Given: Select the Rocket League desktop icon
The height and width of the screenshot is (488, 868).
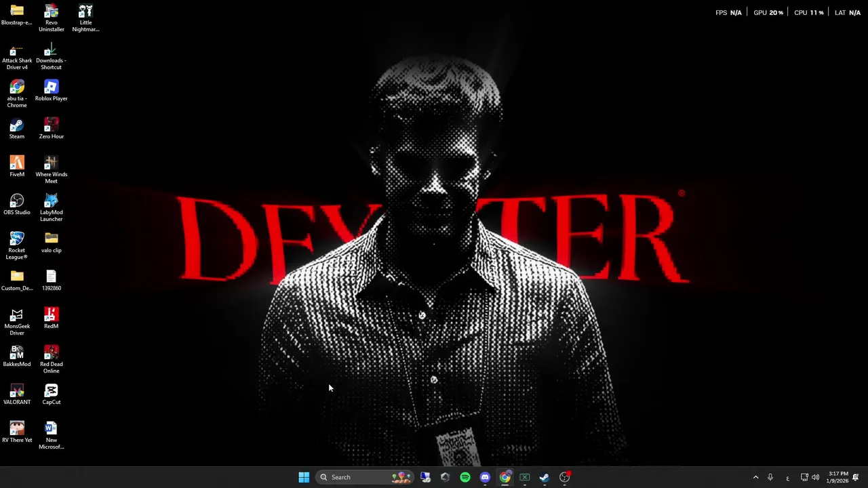Looking at the screenshot, I should pos(17,246).
